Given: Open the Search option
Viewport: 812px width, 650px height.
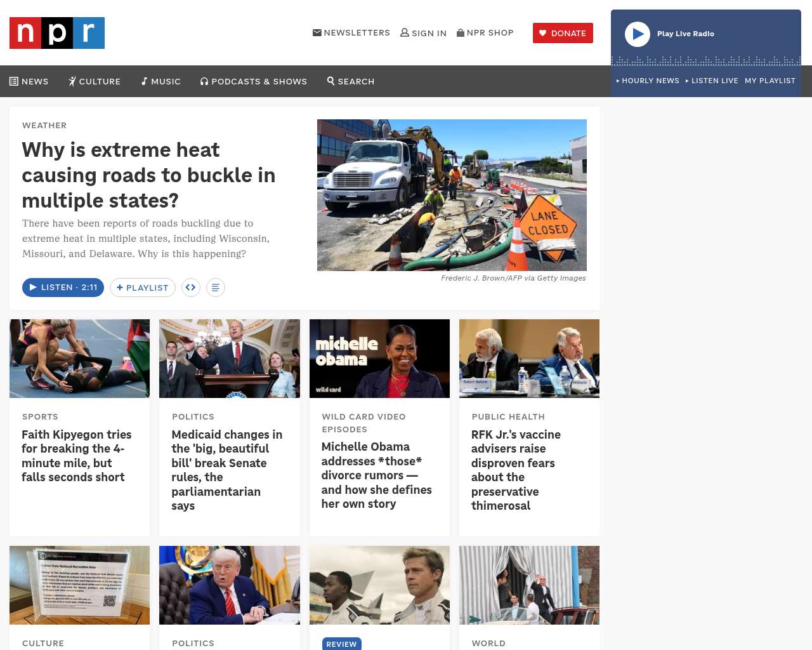Looking at the screenshot, I should pos(351,81).
